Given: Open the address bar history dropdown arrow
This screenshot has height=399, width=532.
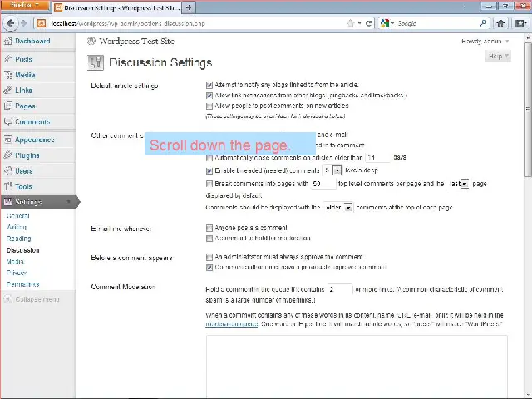Looking at the screenshot, I should (359, 23).
